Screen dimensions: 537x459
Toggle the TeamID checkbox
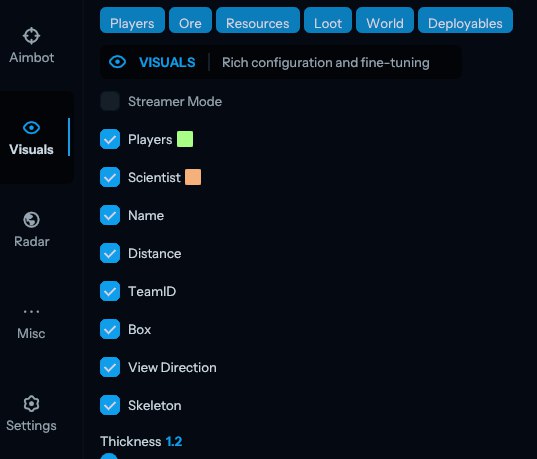pyautogui.click(x=110, y=291)
